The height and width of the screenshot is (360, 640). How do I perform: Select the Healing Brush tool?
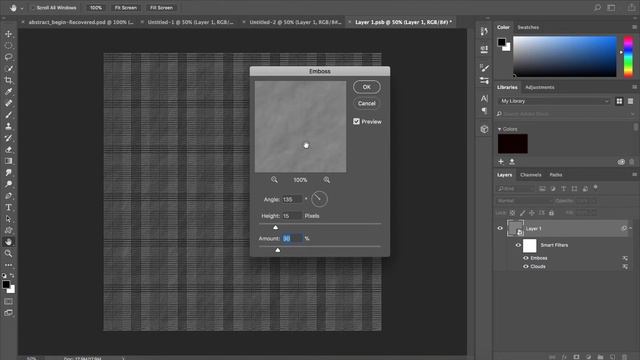9,103
